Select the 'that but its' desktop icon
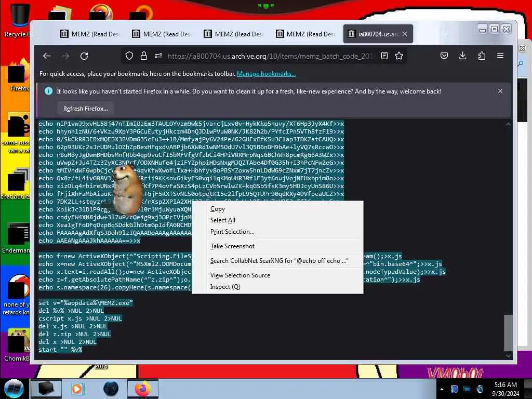532x399 pixels. coord(15,184)
